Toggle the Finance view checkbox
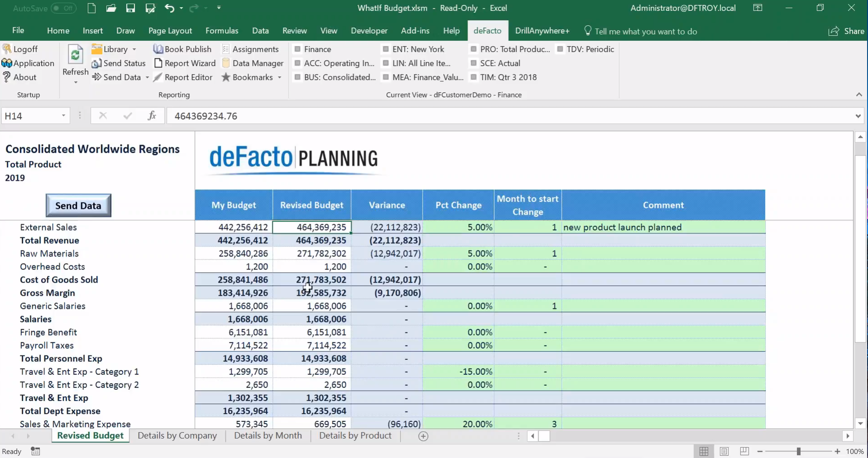The image size is (868, 458). [298, 49]
